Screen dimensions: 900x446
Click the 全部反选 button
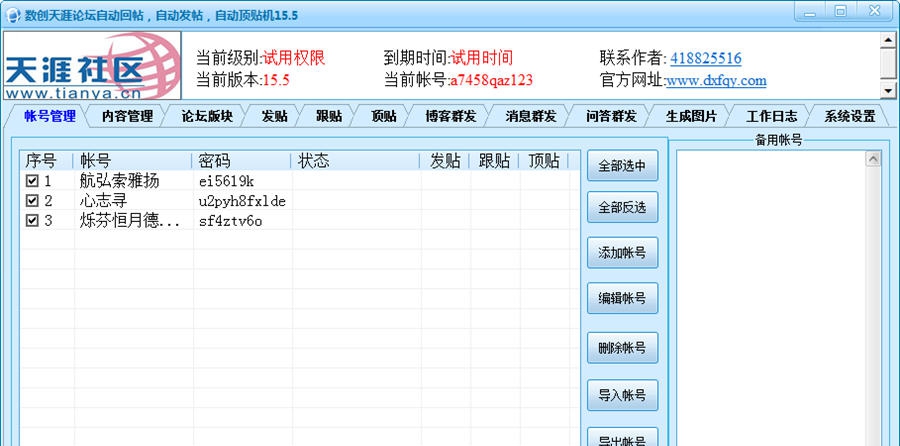pyautogui.click(x=622, y=208)
